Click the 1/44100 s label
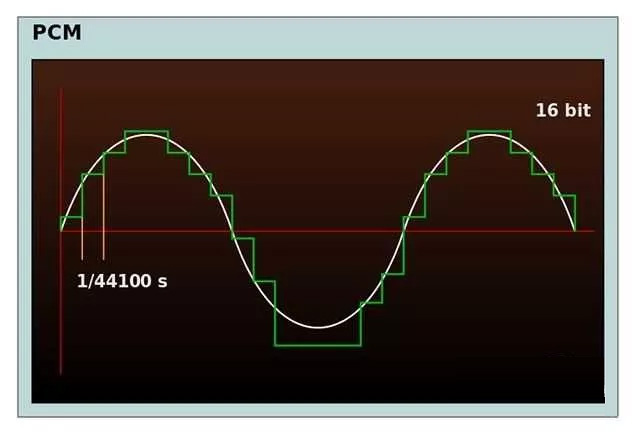Viewport: 640px width, 433px height. (122, 281)
